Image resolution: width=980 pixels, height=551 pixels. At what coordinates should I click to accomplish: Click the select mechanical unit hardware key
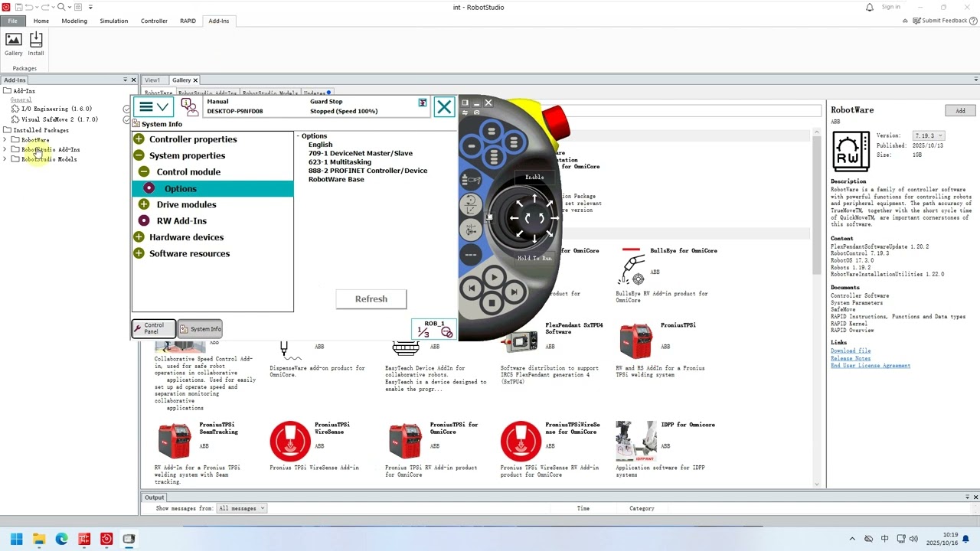471,181
